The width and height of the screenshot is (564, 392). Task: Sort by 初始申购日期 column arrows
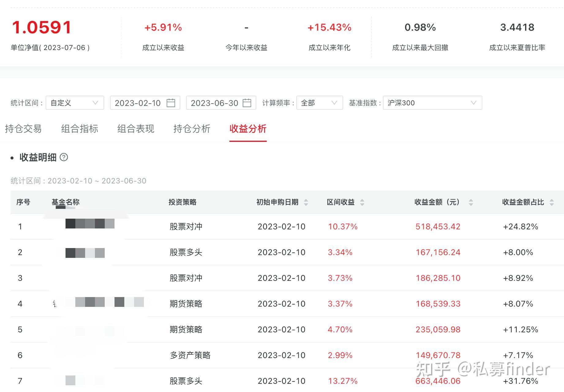click(x=306, y=202)
